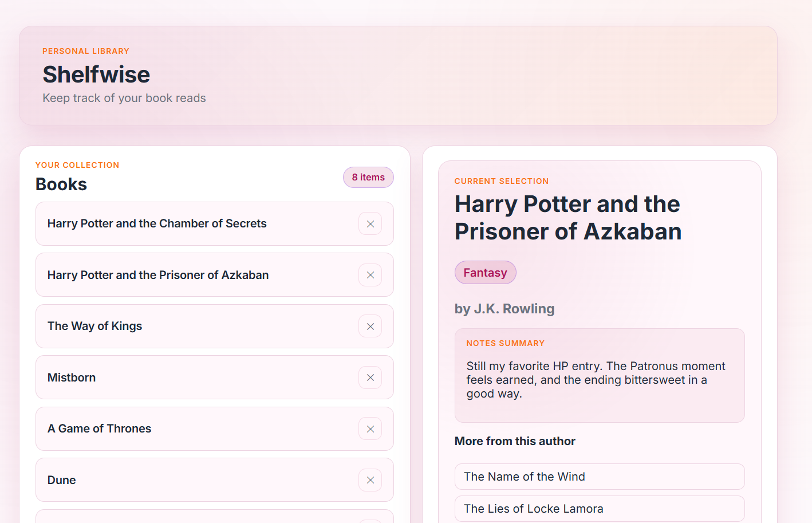Screen dimensions: 812x523
Task: Select 'A Game of Thrones' book entry
Action: tap(172, 428)
